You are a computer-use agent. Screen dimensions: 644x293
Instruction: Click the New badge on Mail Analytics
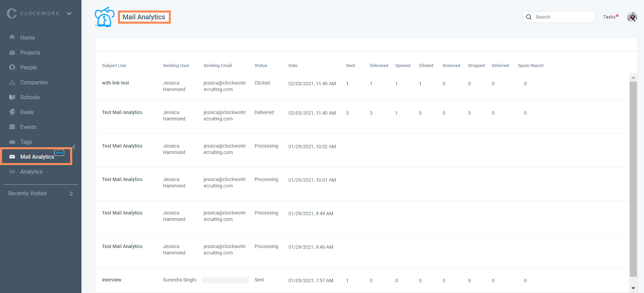59,153
